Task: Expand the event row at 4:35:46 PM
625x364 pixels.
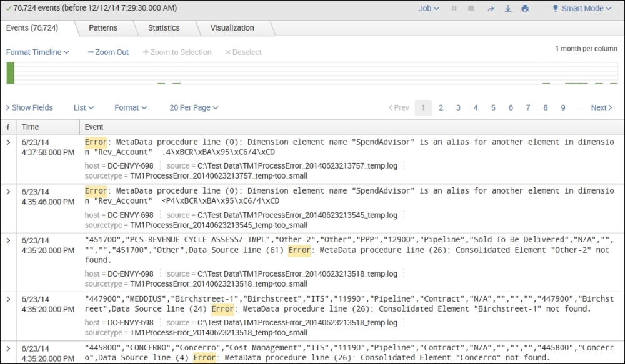Action: [x=8, y=191]
